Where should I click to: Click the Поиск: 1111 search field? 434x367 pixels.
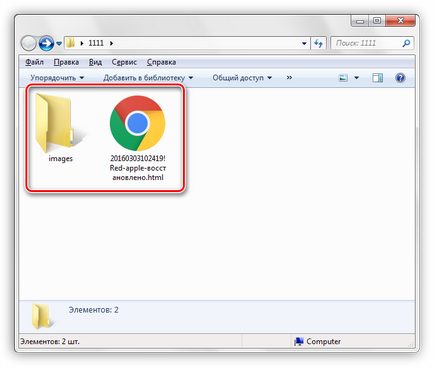[367, 43]
